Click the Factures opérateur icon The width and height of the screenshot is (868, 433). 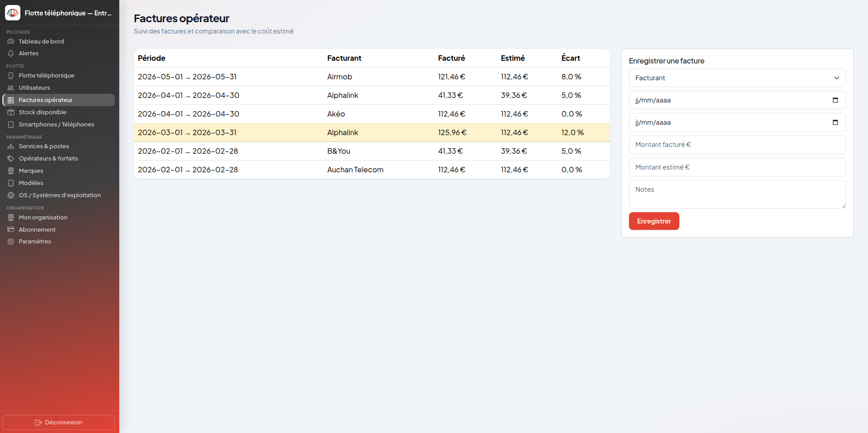11,100
